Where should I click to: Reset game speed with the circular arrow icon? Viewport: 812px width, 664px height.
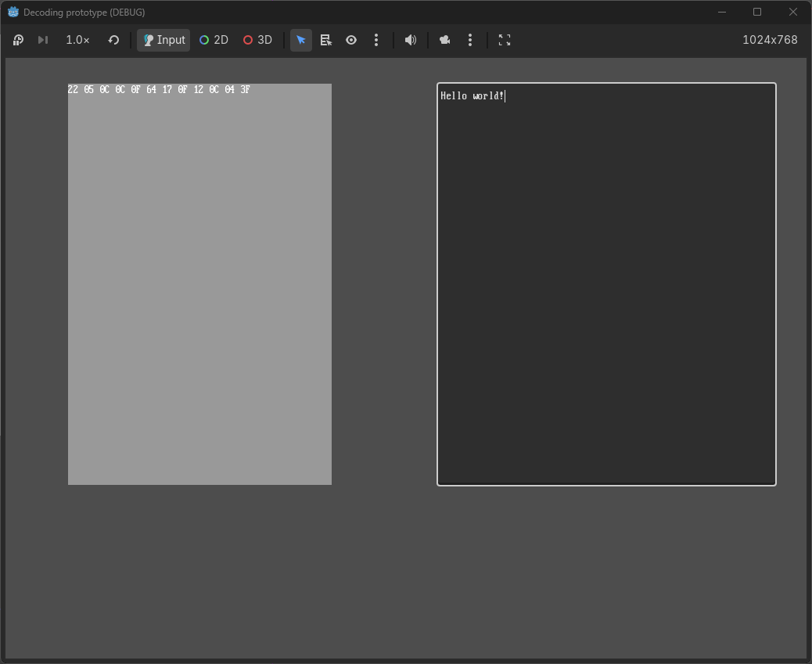click(x=113, y=40)
